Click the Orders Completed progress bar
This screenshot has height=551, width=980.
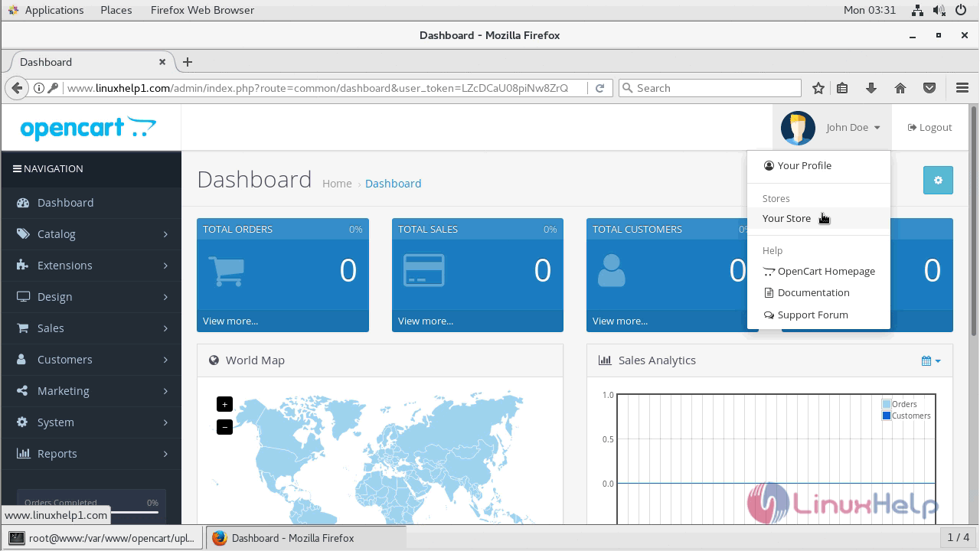tap(91, 512)
